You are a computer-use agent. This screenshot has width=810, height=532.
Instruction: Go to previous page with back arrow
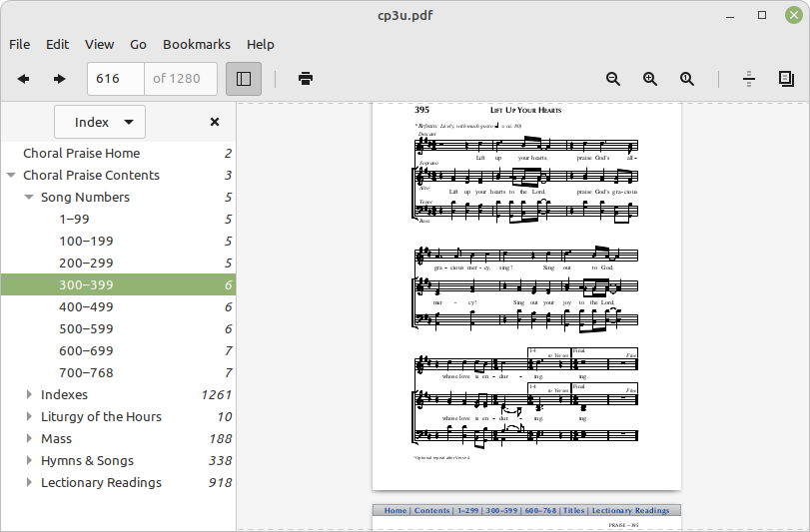pos(23,79)
